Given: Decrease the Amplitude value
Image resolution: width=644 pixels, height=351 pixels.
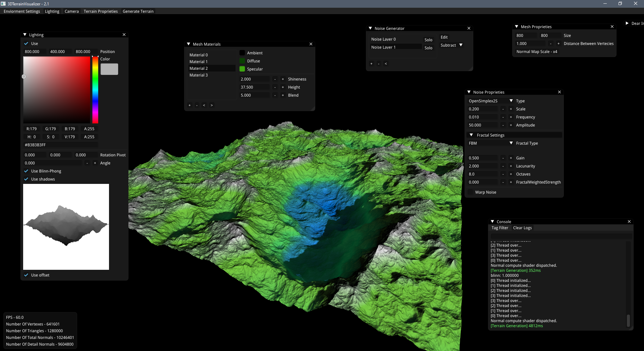Looking at the screenshot, I should point(503,125).
